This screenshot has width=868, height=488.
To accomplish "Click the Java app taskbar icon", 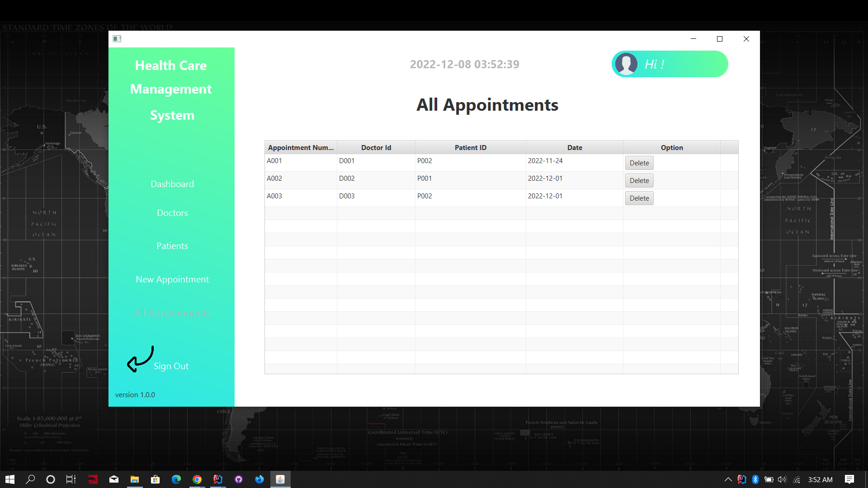I will pos(280,479).
